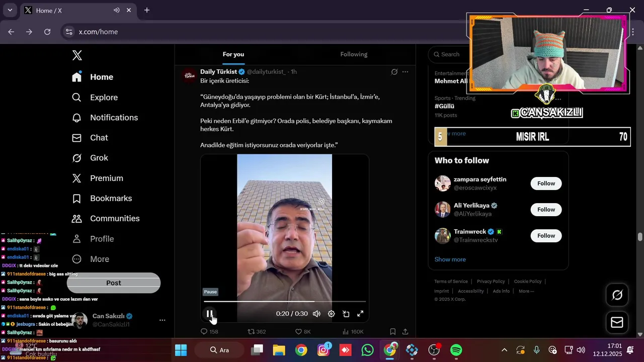The width and height of the screenshot is (644, 362).
Task: Open the Windows Start menu
Action: coord(181,350)
